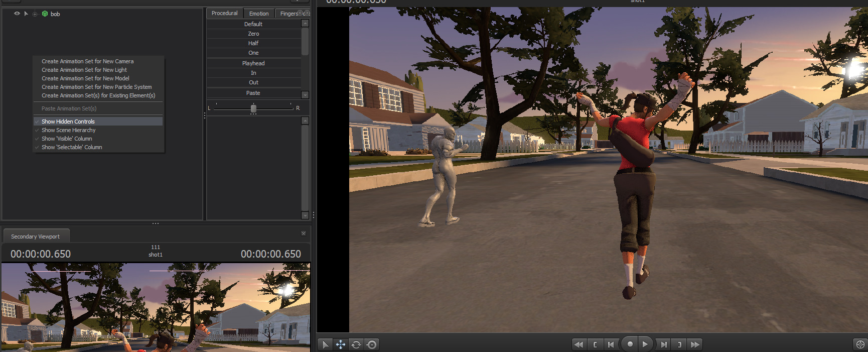Image resolution: width=868 pixels, height=352 pixels.
Task: Click the preset list scroll-up arrow
Action: click(305, 23)
